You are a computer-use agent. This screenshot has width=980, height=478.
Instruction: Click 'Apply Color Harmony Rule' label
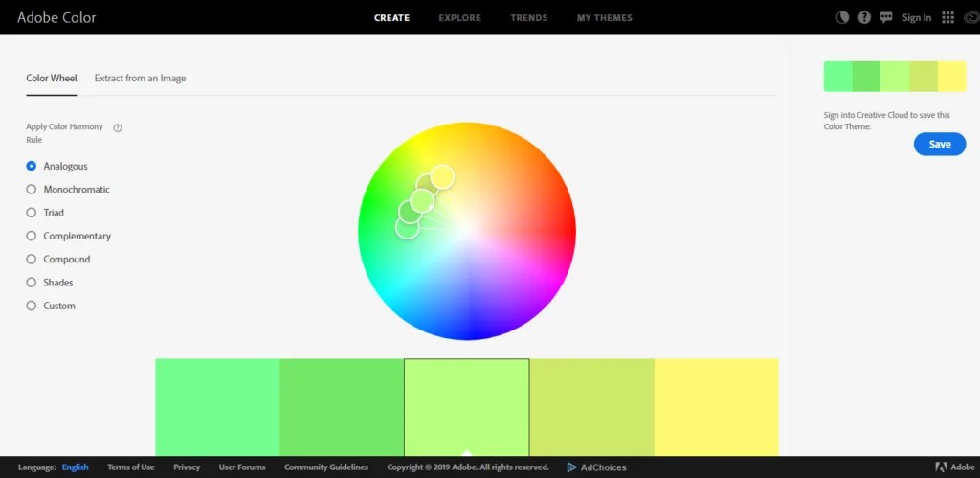click(64, 133)
